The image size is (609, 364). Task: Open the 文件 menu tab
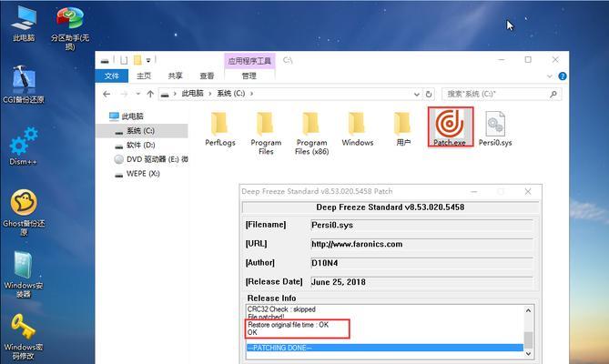111,76
